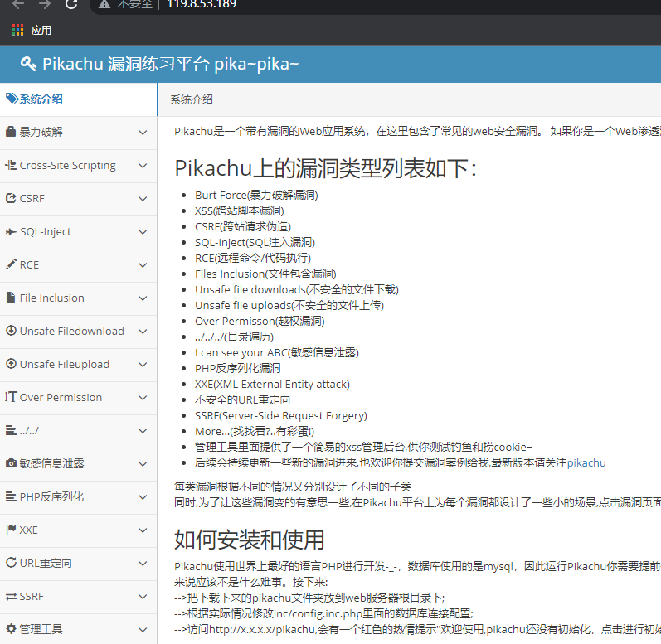Click the refresh icon beside URL重定向
The height and width of the screenshot is (644, 661).
point(11,562)
